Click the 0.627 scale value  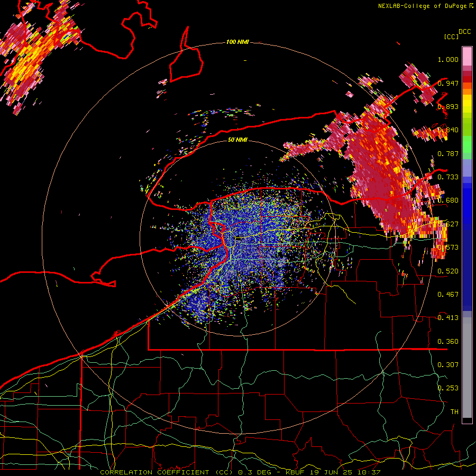[448, 224]
